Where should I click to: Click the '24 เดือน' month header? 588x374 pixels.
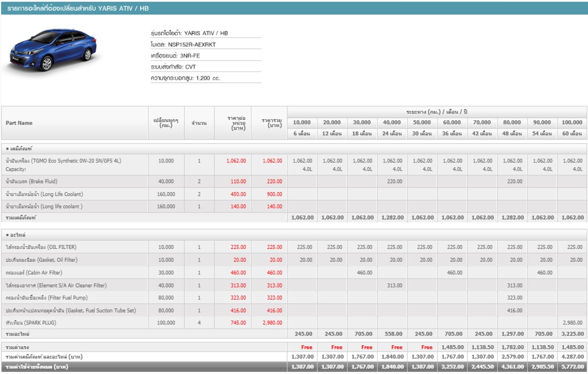[x=392, y=134]
